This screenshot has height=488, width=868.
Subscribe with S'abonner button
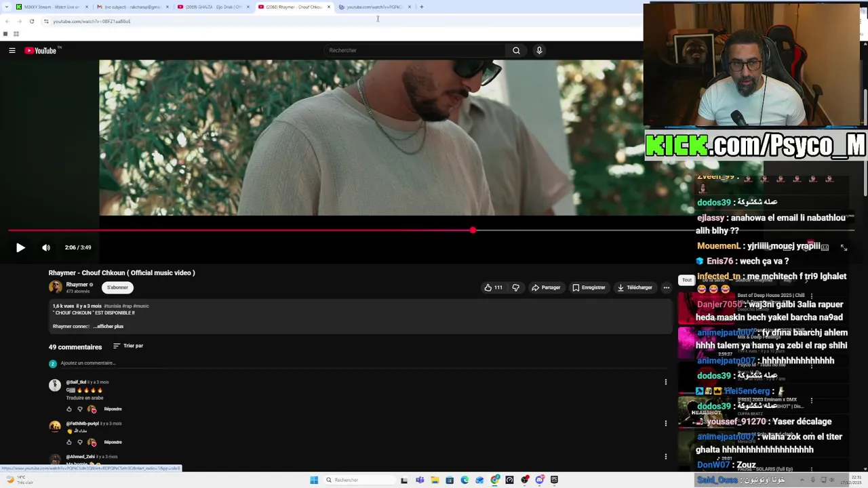(117, 287)
